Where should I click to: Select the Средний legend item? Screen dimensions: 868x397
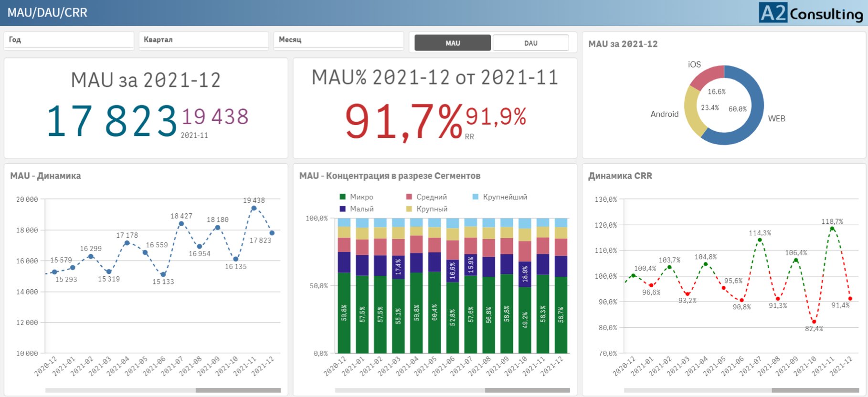point(426,197)
